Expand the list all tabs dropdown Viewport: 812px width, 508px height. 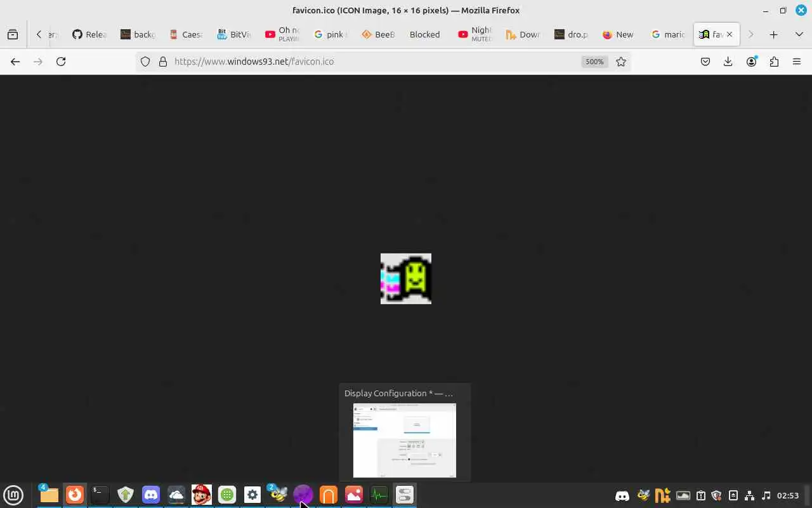pos(799,34)
